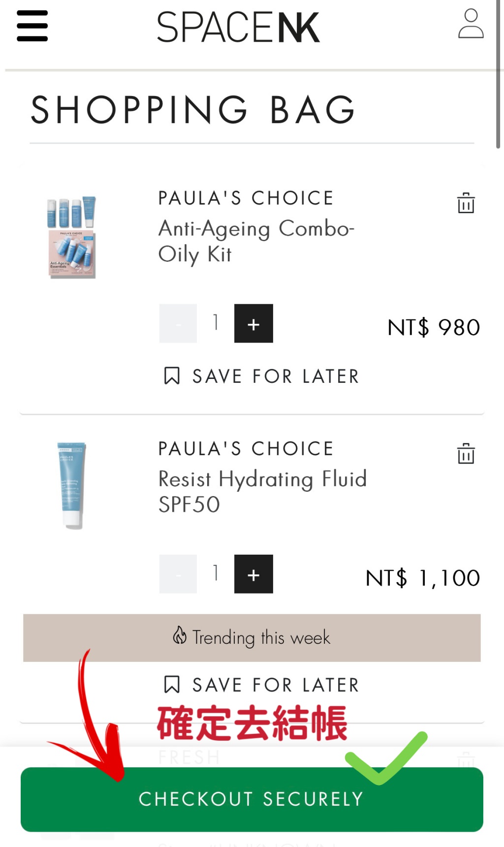Viewport: 504px width, 847px height.
Task: Click the page scrollbar on right edge
Action: coord(498,74)
